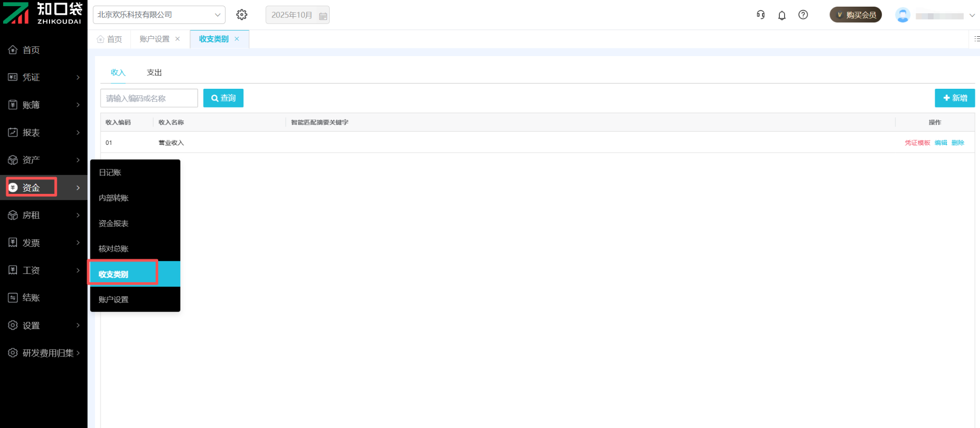Focus the code or name search field

[149, 98]
